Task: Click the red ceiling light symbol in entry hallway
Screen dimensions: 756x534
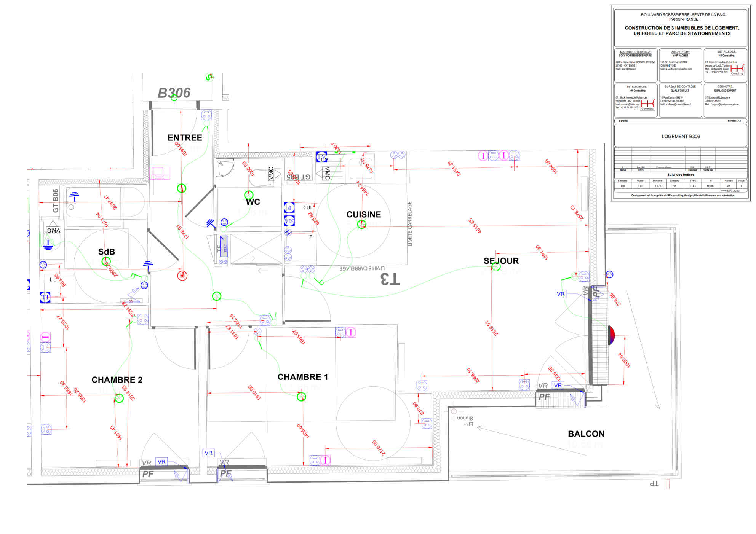Action: pyautogui.click(x=182, y=276)
